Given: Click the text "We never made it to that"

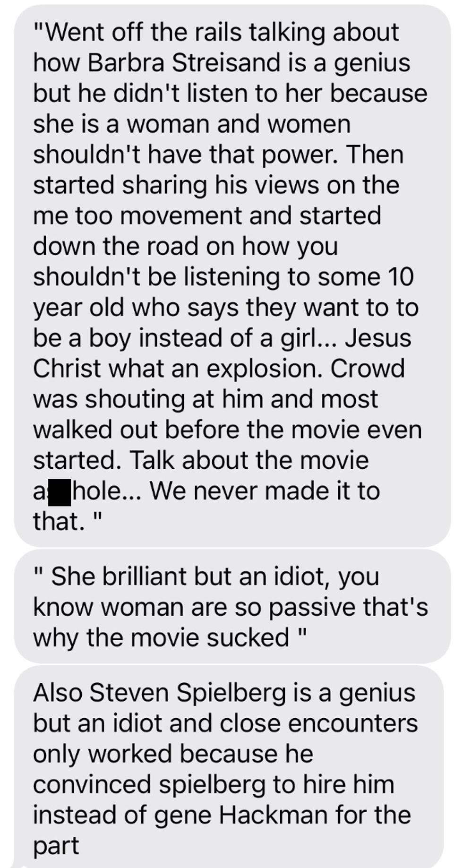Looking at the screenshot, I should coord(206,506).
